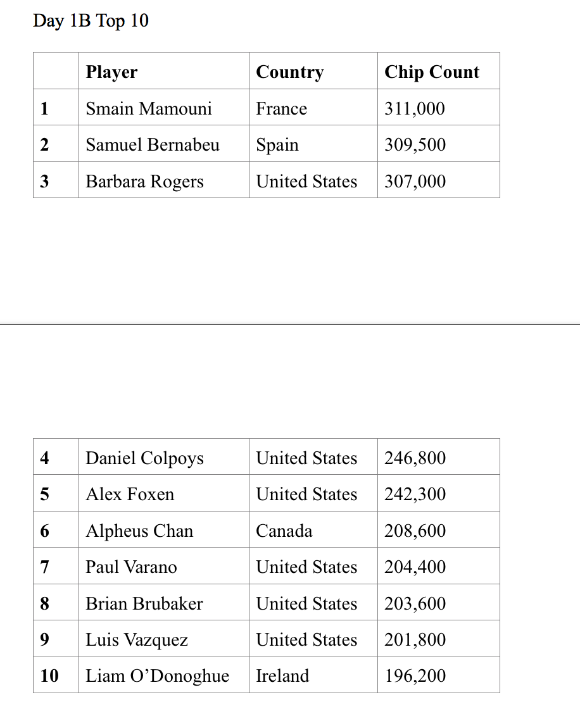Click the 311,000 chip count cell
The height and width of the screenshot is (728, 580).
(438, 107)
